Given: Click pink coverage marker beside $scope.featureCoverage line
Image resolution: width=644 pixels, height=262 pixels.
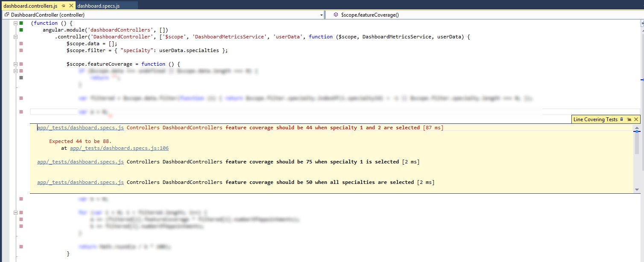Looking at the screenshot, I should (21, 64).
